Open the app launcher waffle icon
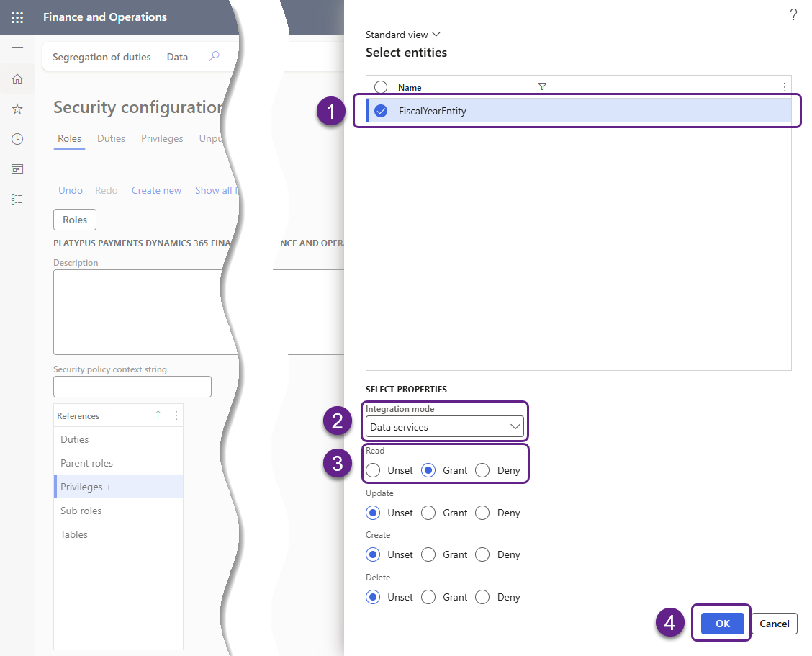The width and height of the screenshot is (812, 656). (x=17, y=17)
